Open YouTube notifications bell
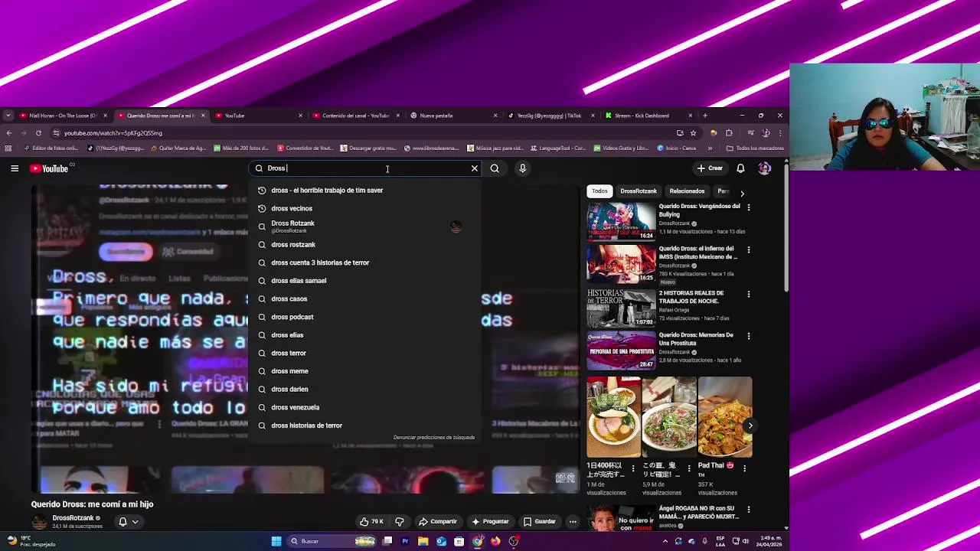The height and width of the screenshot is (551, 980). tap(740, 168)
